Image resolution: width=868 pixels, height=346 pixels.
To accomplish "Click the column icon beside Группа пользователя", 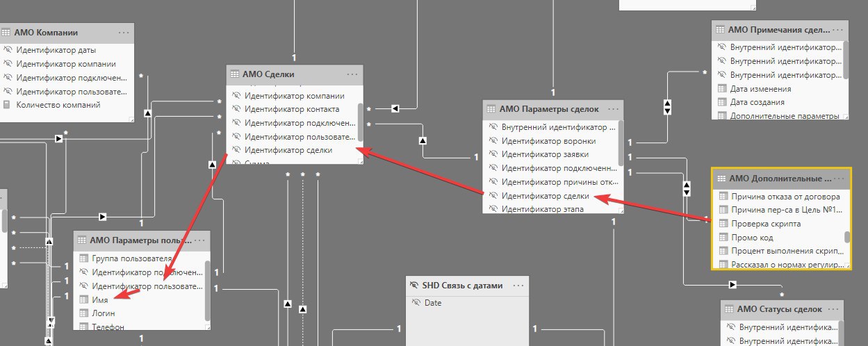I will pos(83,258).
